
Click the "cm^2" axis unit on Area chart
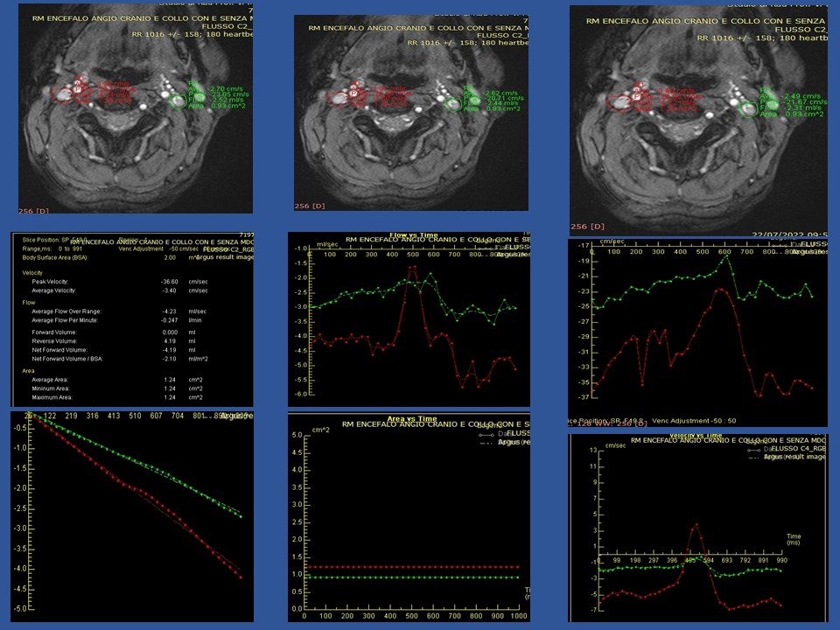tap(321, 430)
